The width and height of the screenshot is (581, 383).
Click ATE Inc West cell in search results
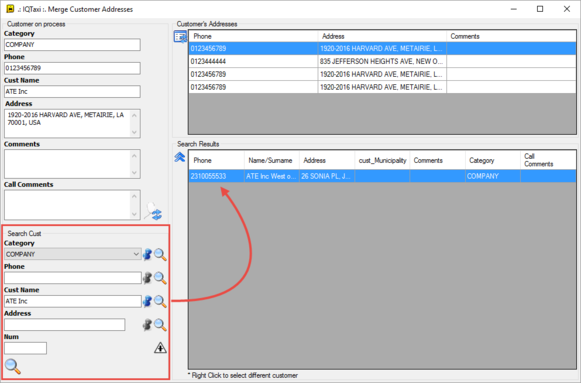[x=272, y=176]
